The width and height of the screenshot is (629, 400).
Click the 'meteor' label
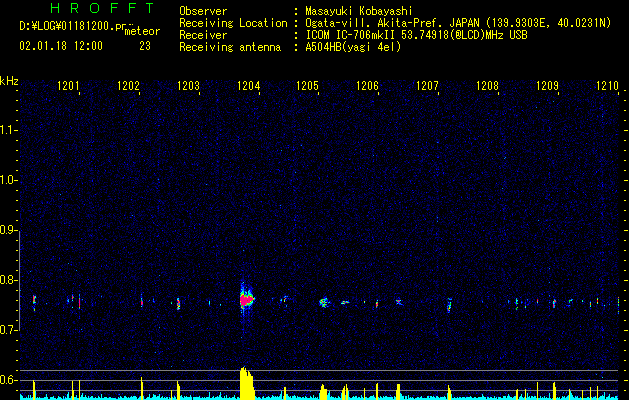click(x=142, y=31)
